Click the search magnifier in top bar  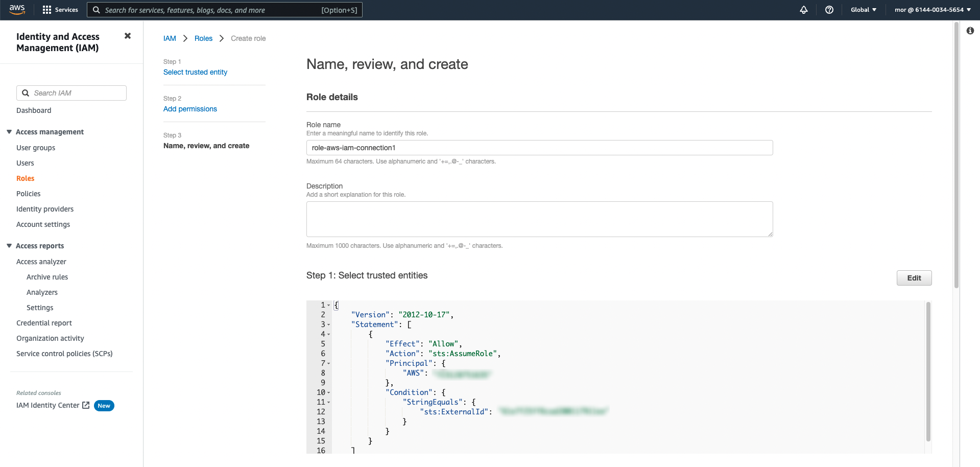[96, 10]
